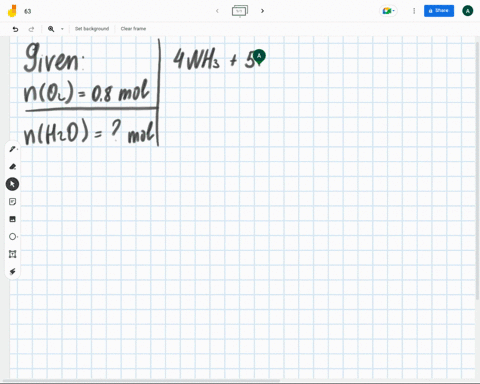Open the Jamboard home logo

click(12, 11)
